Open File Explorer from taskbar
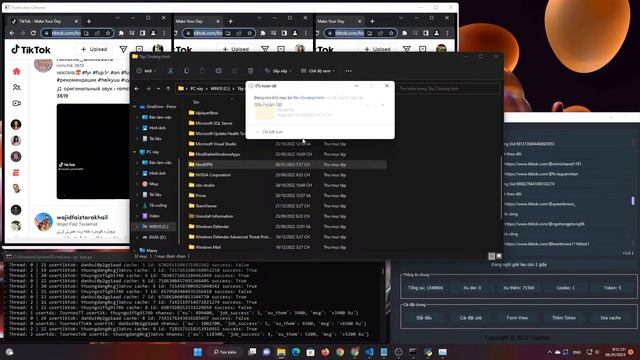The image size is (640, 360). tap(281, 352)
